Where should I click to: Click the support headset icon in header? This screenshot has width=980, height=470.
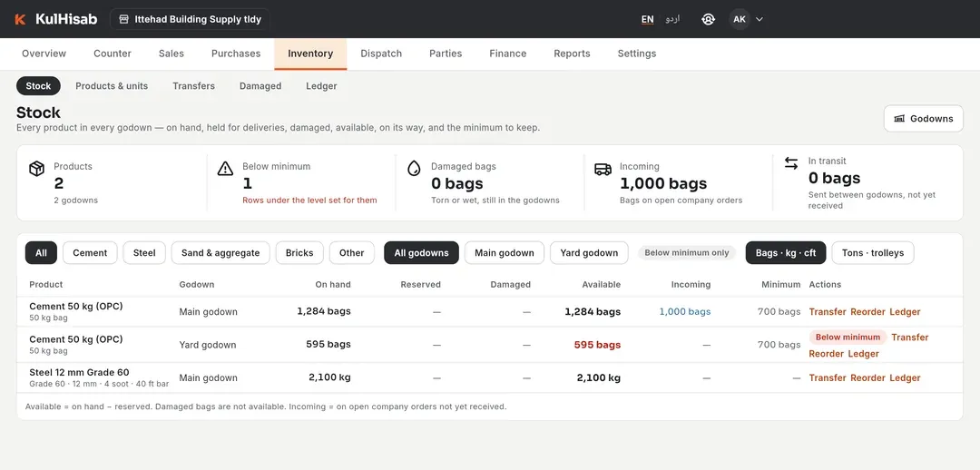708,19
